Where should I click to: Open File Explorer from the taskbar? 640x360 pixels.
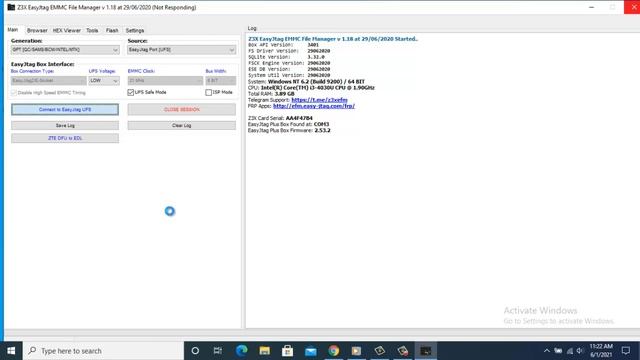(x=264, y=351)
